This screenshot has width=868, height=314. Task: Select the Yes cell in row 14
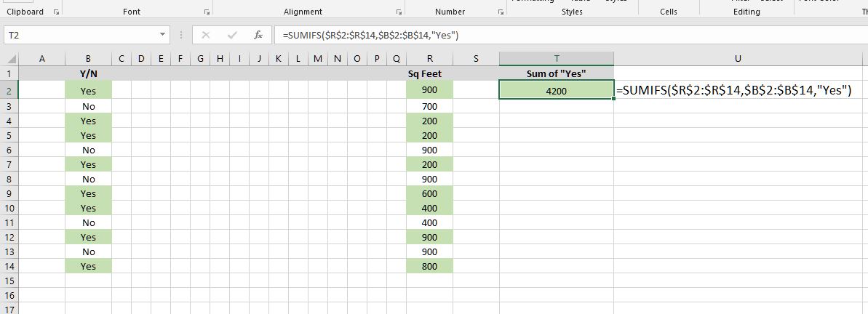(x=88, y=267)
